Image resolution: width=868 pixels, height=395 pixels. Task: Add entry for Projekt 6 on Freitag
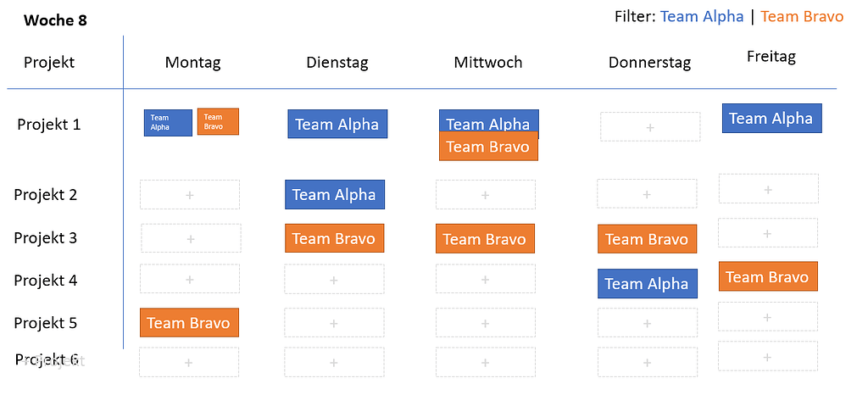pos(768,356)
